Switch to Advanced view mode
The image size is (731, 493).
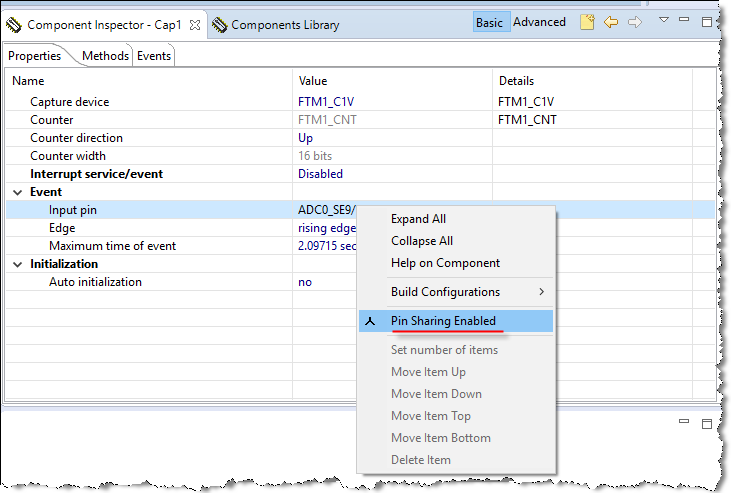point(539,22)
